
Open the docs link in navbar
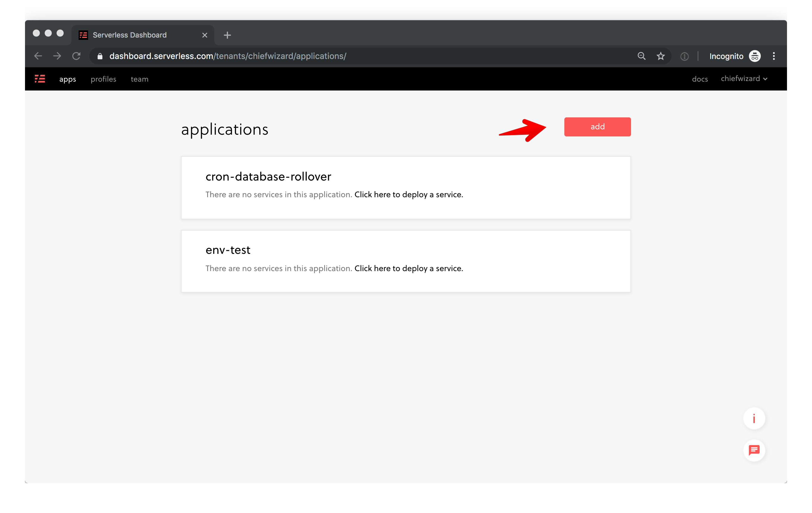pos(700,79)
